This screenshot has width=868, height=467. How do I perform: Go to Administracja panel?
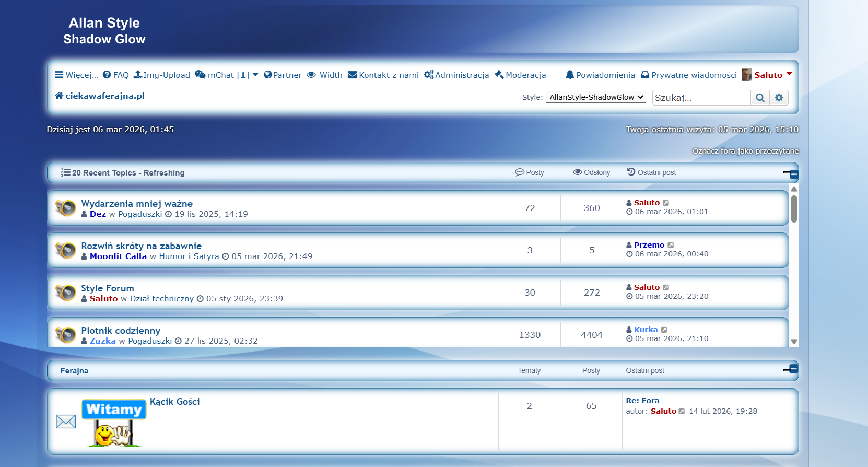456,75
